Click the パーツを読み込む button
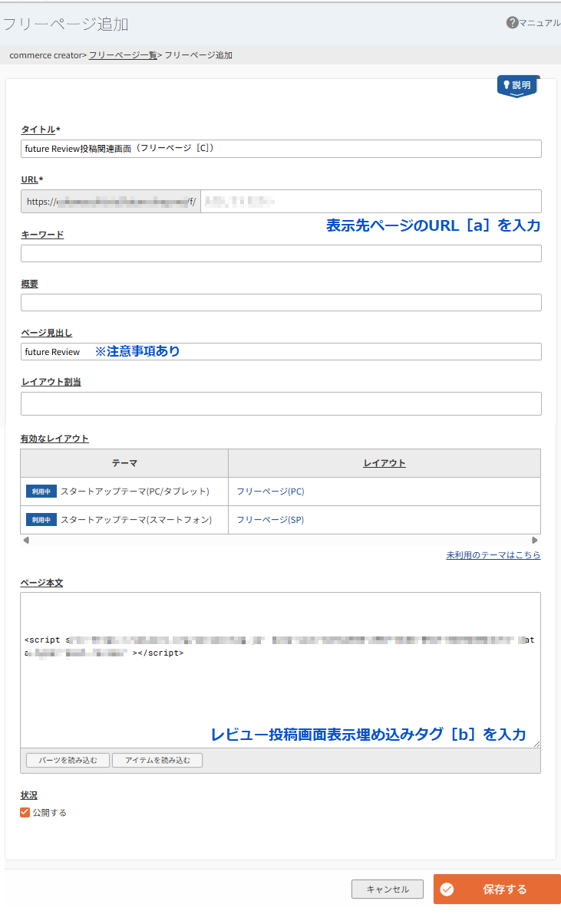 pos(68,761)
